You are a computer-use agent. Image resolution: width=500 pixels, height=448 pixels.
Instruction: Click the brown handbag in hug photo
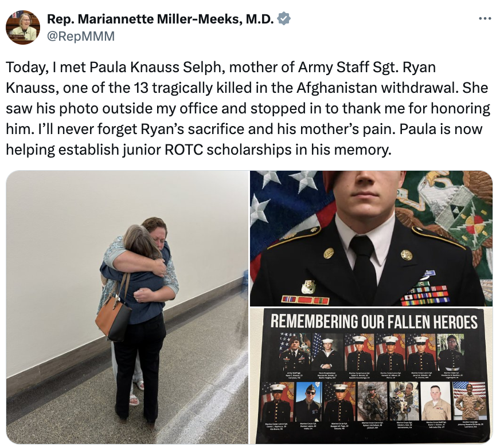pos(113,319)
